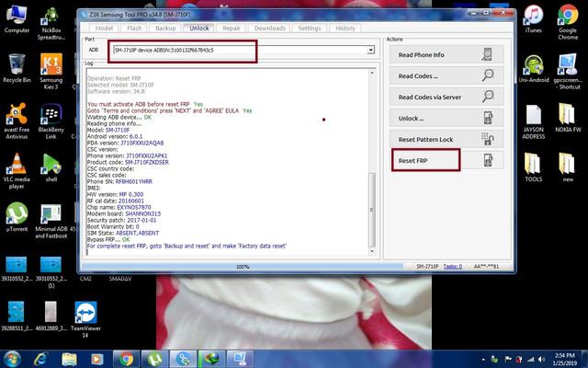Screen dimensions: 588x368
Task: Launch iTunes desktop icon
Action: pos(533,19)
